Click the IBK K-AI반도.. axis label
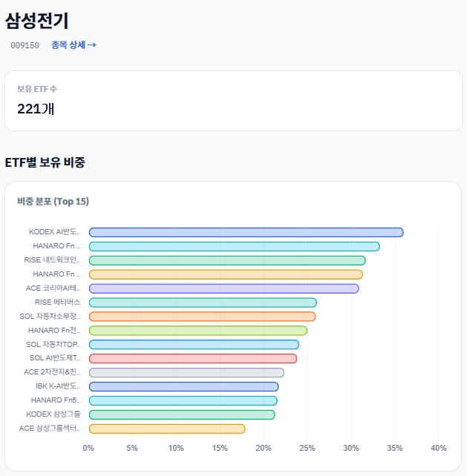The height and width of the screenshot is (476, 466). [x=58, y=386]
